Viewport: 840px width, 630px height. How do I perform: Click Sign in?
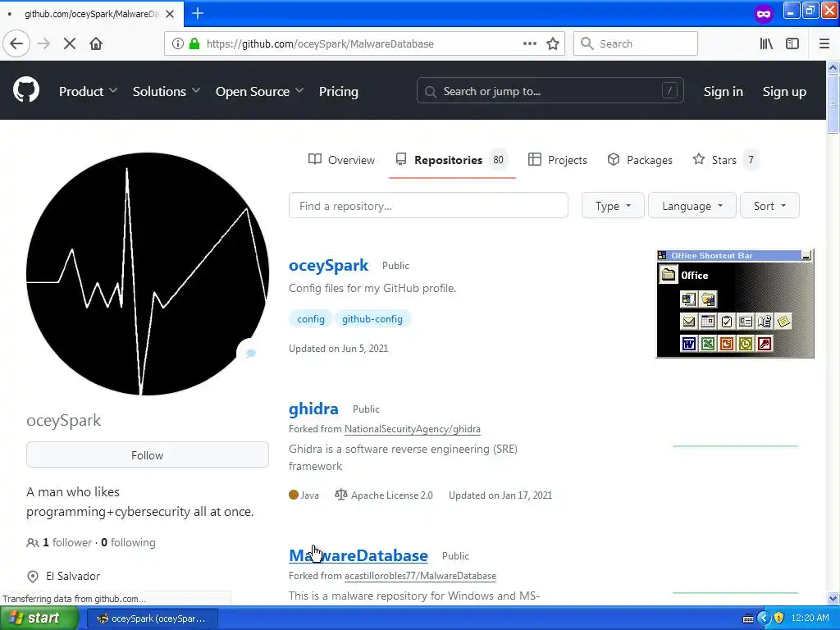pos(724,92)
